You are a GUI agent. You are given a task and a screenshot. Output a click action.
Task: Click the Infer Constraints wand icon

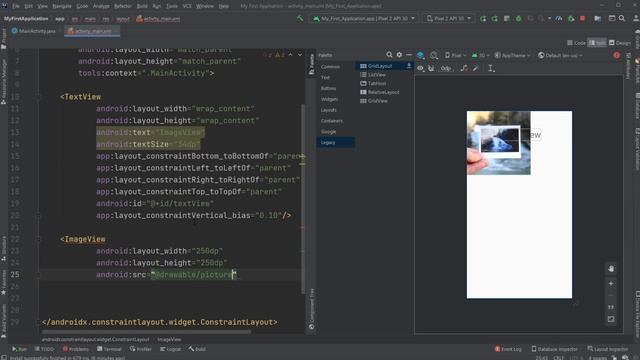(x=476, y=68)
